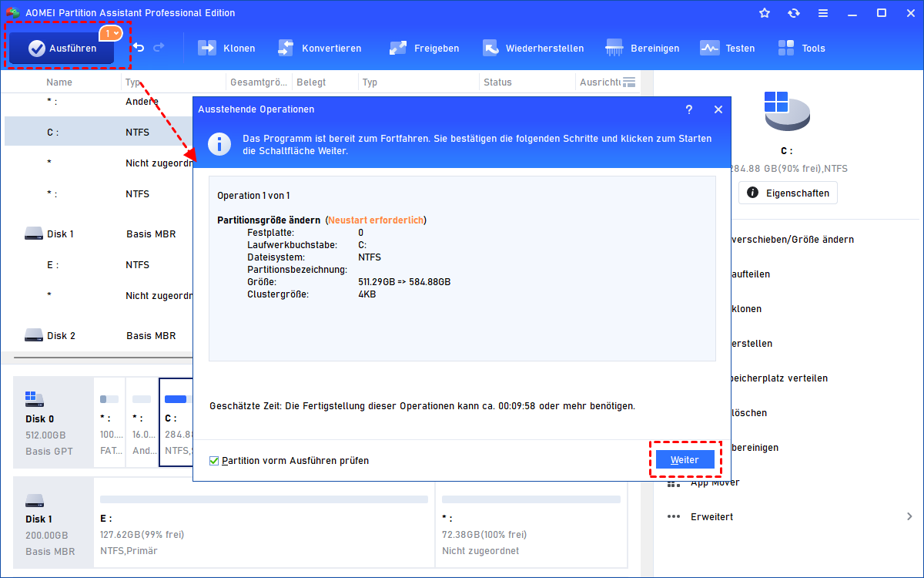
Task: Sort by the Ausricht column header
Action: point(599,82)
